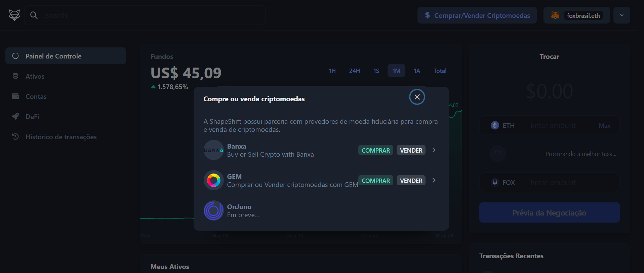Click COMPRAR for Banxa

(x=375, y=150)
